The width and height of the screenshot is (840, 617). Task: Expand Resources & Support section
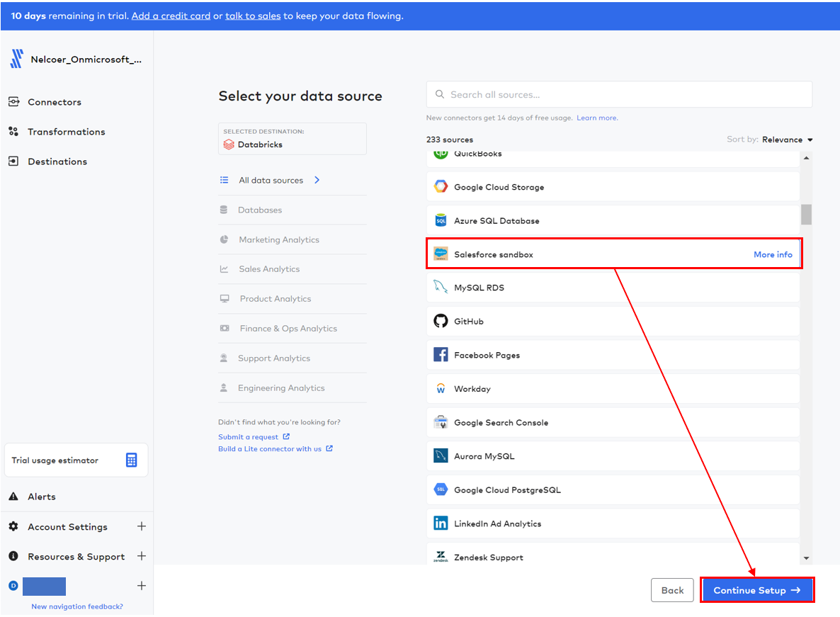(x=142, y=556)
